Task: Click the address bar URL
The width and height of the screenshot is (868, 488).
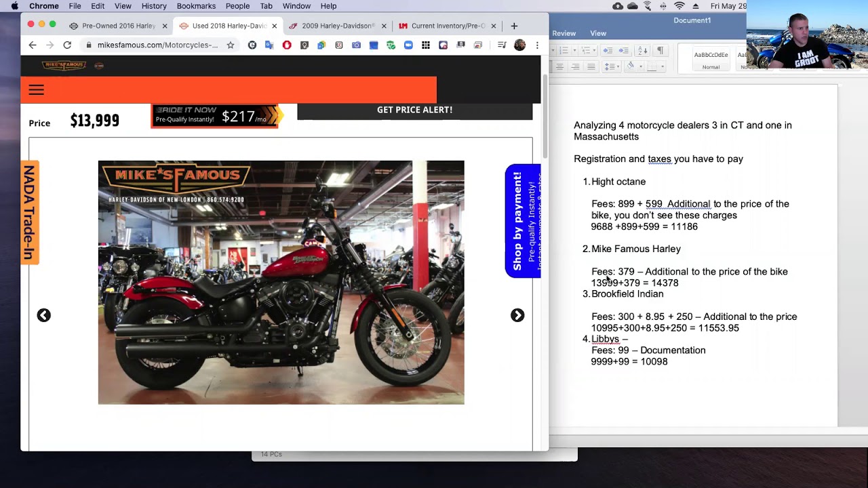Action: click(x=157, y=45)
